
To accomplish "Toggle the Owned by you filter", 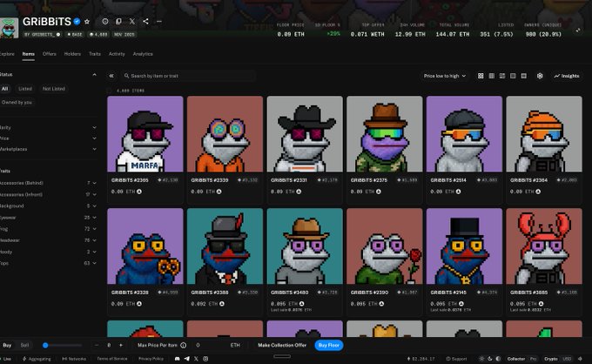I will point(17,103).
